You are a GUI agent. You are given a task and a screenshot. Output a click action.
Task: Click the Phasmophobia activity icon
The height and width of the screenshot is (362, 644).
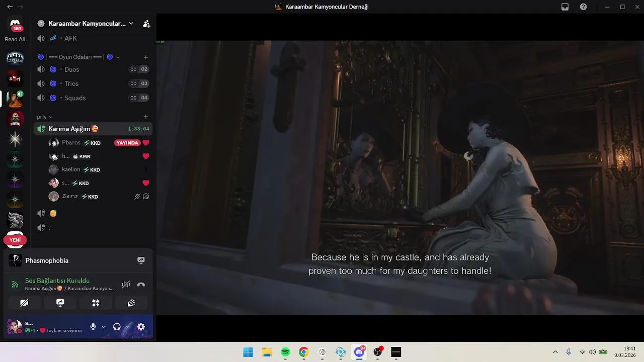point(16,260)
